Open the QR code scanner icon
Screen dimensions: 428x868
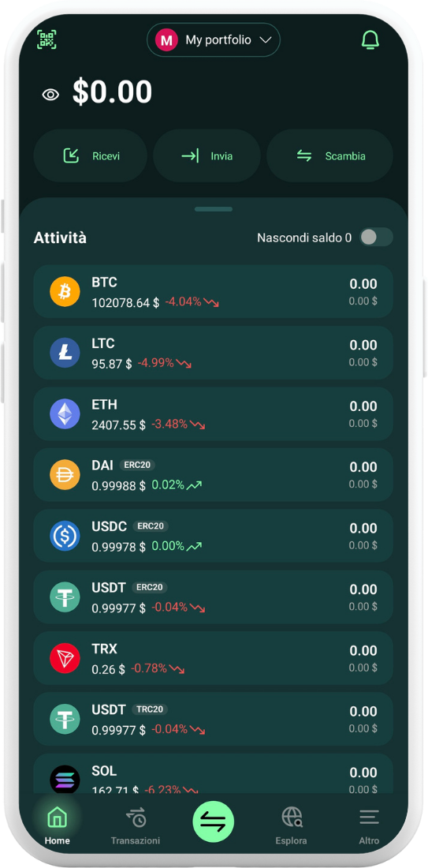(47, 39)
